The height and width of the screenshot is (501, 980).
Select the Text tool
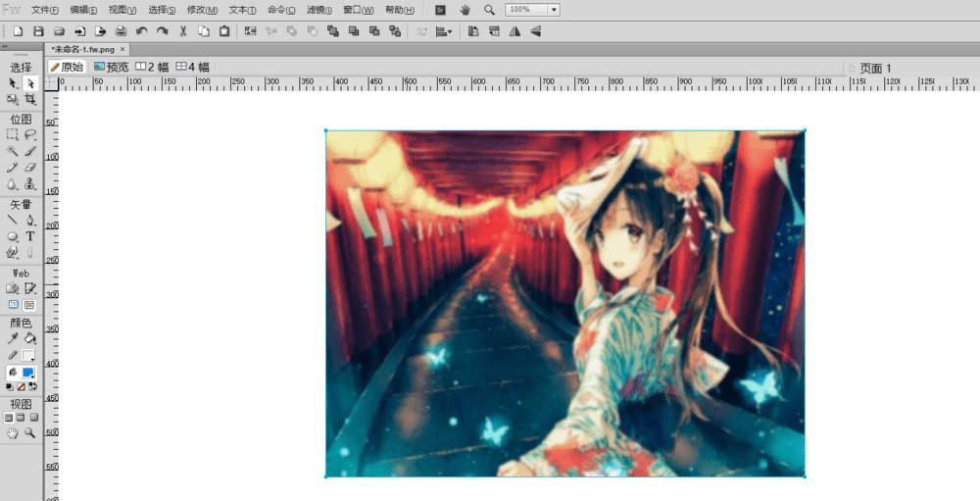coord(30,236)
